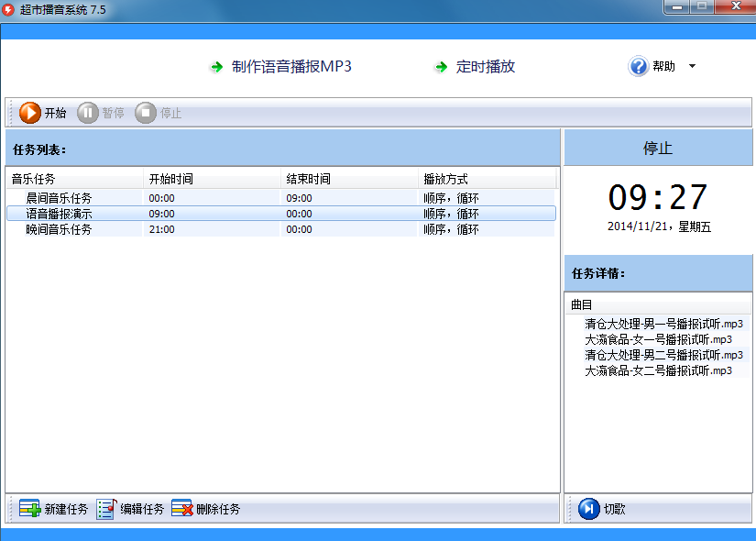Click the grey Pause (暂停) icon

click(88, 113)
